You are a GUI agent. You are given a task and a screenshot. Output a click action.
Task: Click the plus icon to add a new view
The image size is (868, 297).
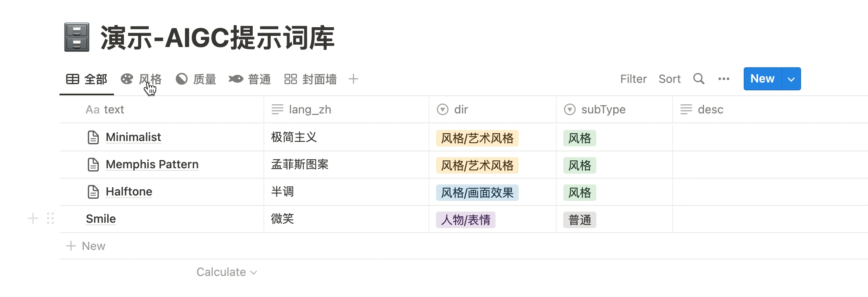click(353, 79)
